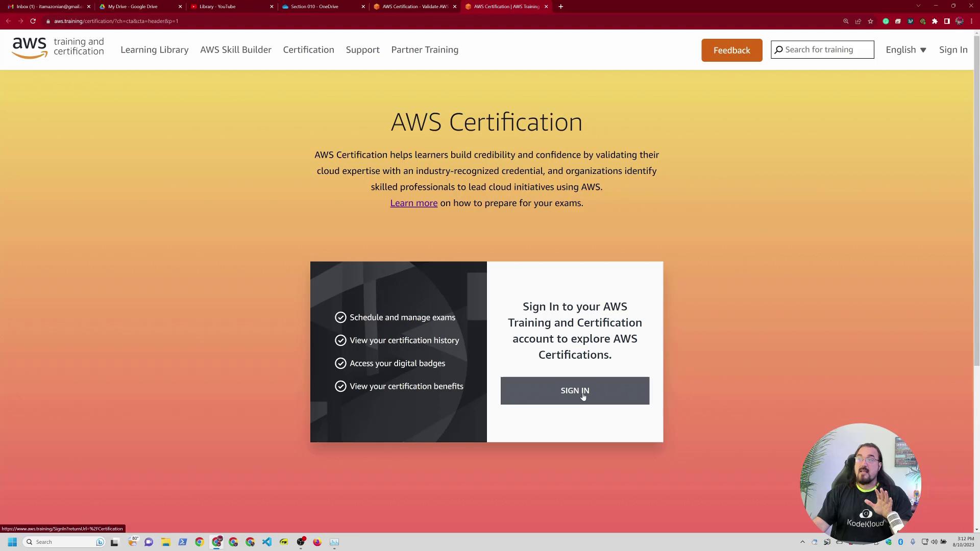Click the dark SIGN IN button

(575, 391)
